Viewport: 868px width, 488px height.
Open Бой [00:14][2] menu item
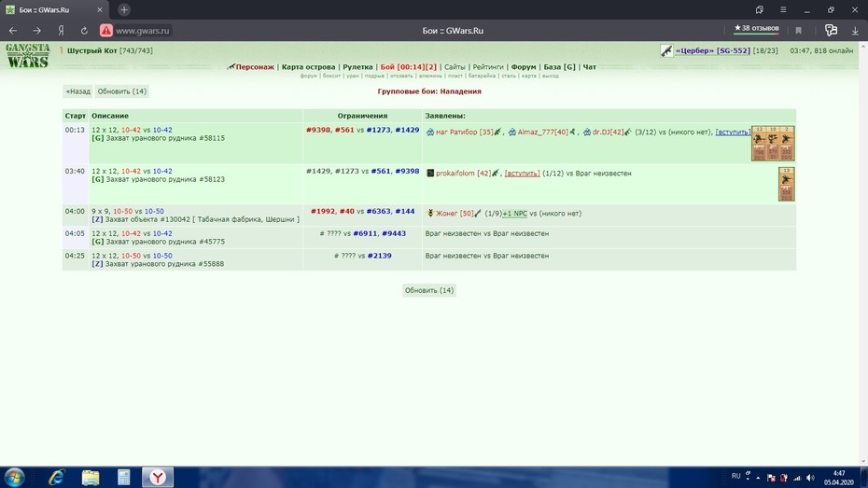(x=409, y=67)
